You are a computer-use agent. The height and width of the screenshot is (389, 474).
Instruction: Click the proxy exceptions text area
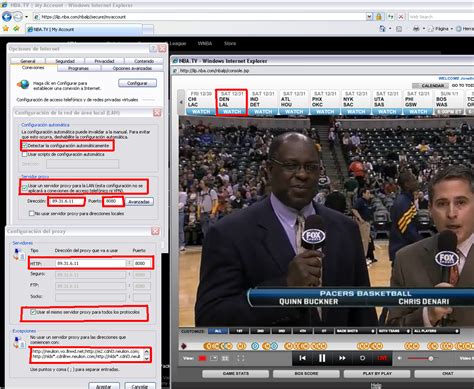pyautogui.click(x=87, y=355)
